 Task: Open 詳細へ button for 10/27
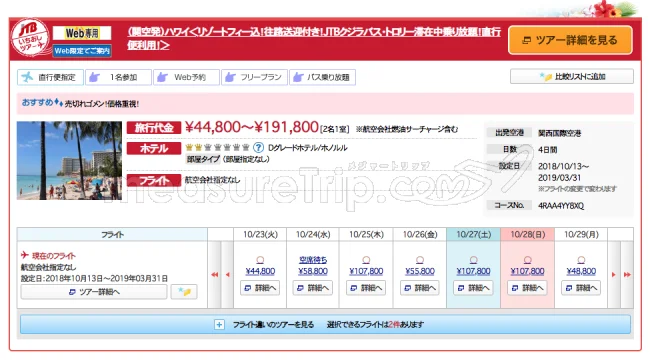(x=473, y=288)
